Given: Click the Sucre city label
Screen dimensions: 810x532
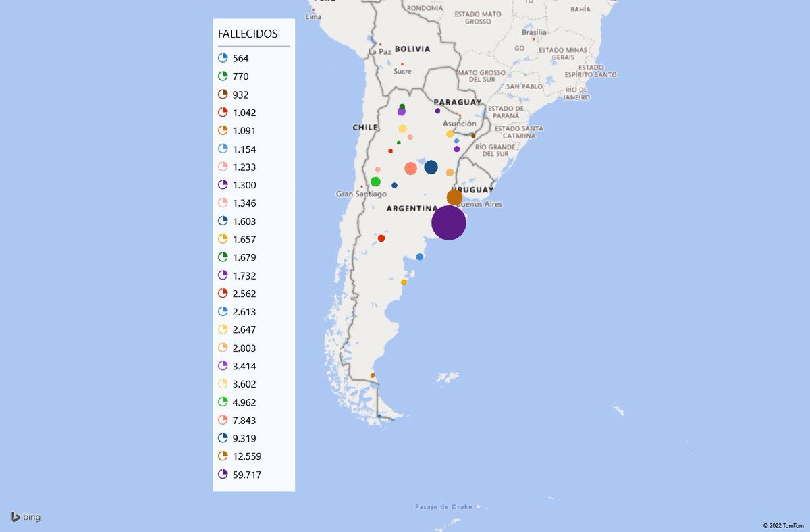Looking at the screenshot, I should coord(402,71).
